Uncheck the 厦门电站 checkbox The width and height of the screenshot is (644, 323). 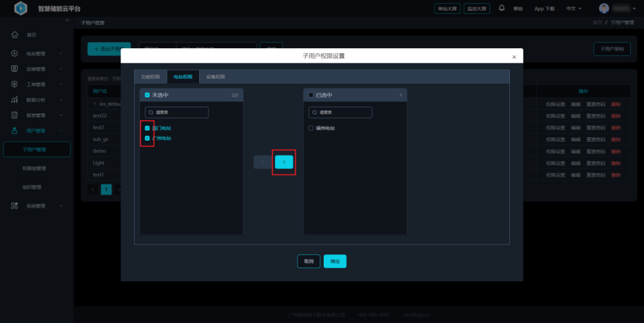pos(147,128)
